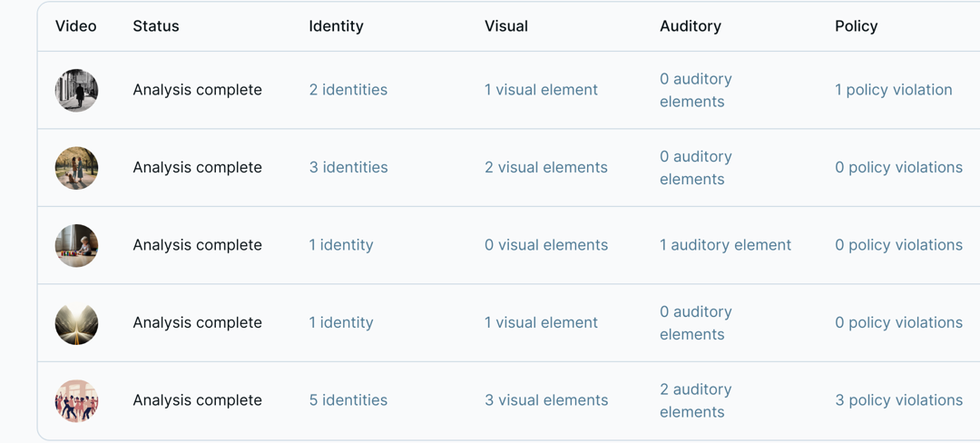Click the 2 visual elements link
The width and height of the screenshot is (980, 443).
click(545, 167)
